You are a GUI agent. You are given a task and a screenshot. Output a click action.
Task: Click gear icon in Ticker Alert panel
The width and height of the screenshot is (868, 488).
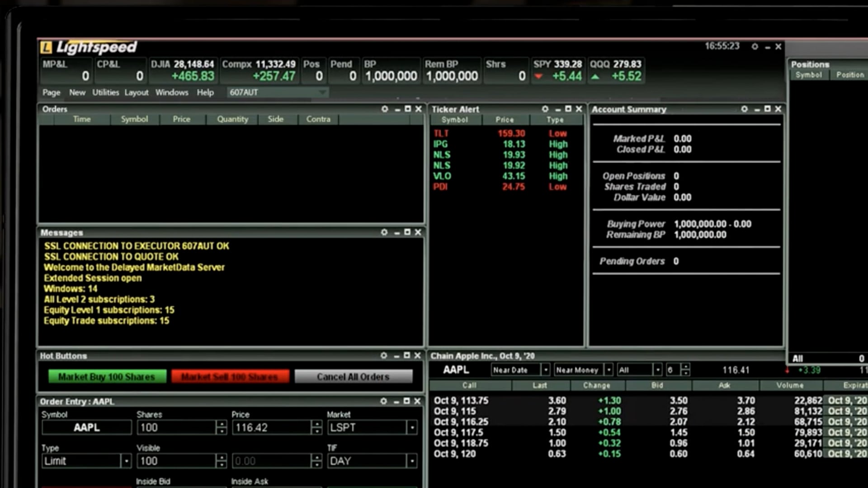545,109
